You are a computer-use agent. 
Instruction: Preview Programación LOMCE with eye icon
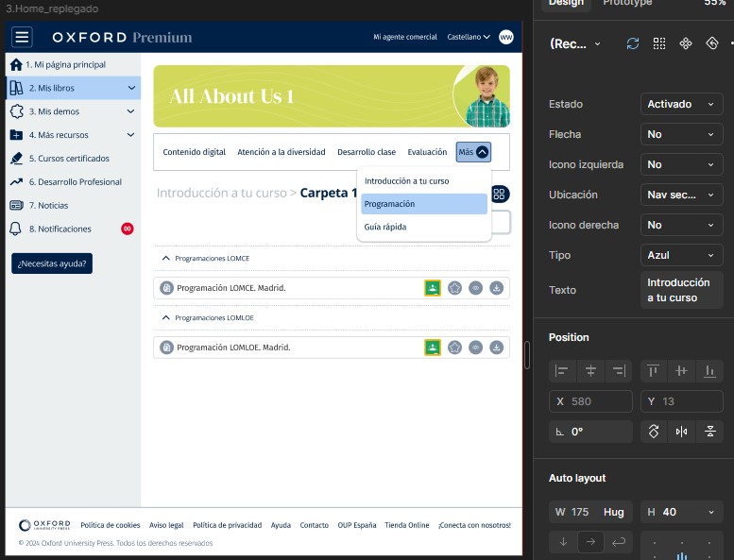point(475,288)
